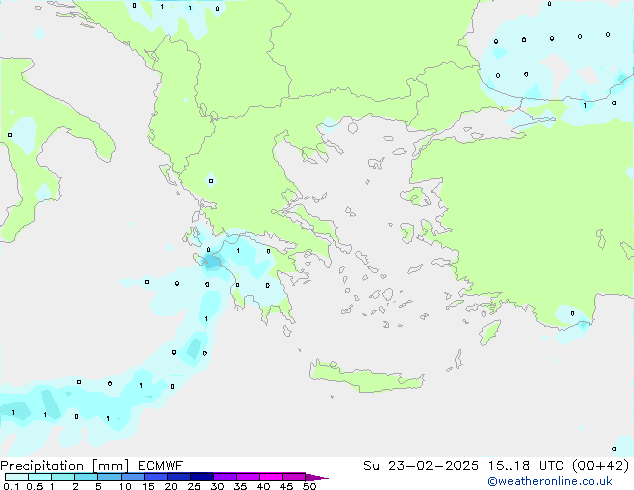This screenshot has height=490, width=634.
Task: Click the 10–15 mm legend swatch
Action: [133, 477]
